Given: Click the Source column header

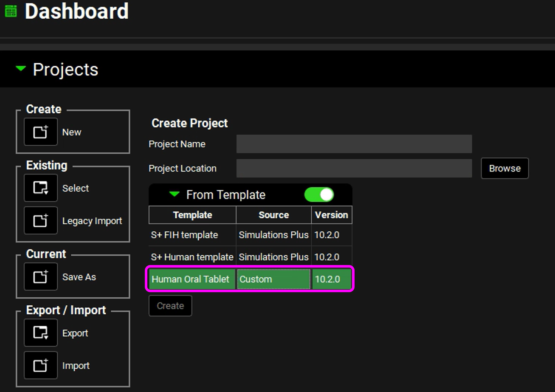Looking at the screenshot, I should [273, 215].
